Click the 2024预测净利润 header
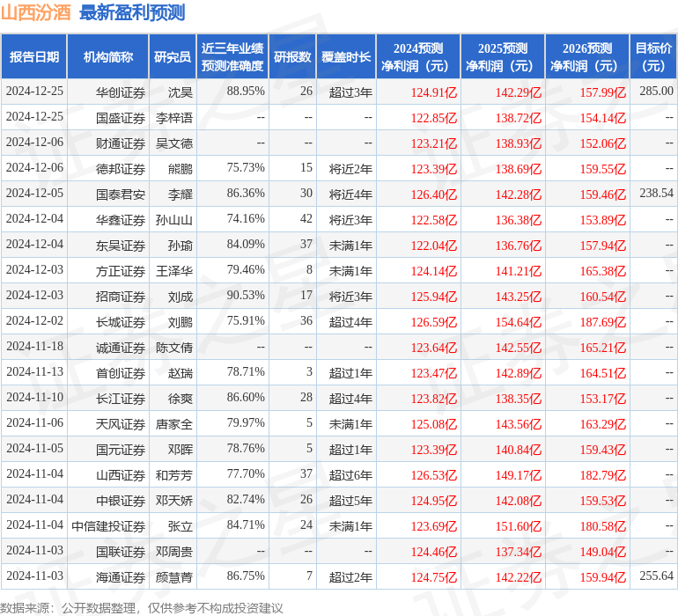The height and width of the screenshot is (616, 678). click(x=418, y=56)
